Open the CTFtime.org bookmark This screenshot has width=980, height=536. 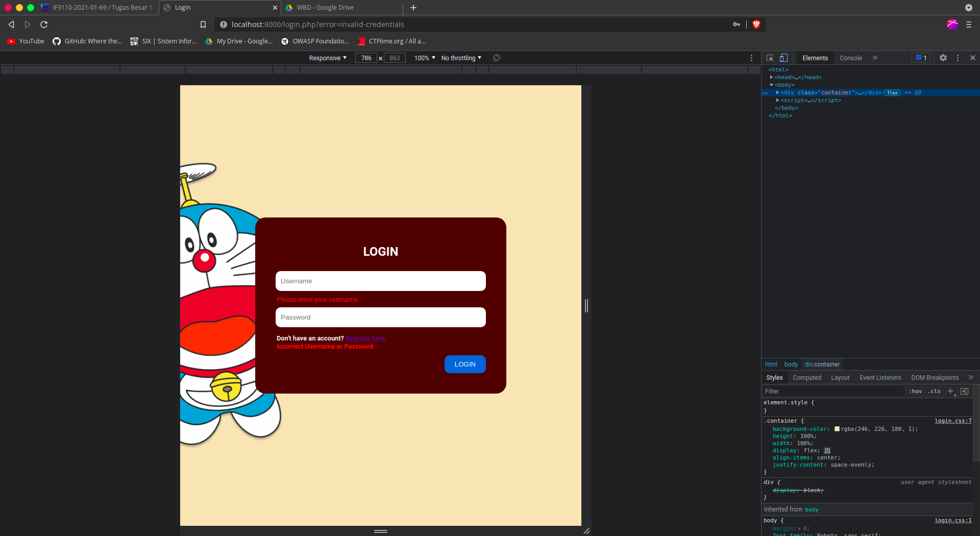coord(391,41)
